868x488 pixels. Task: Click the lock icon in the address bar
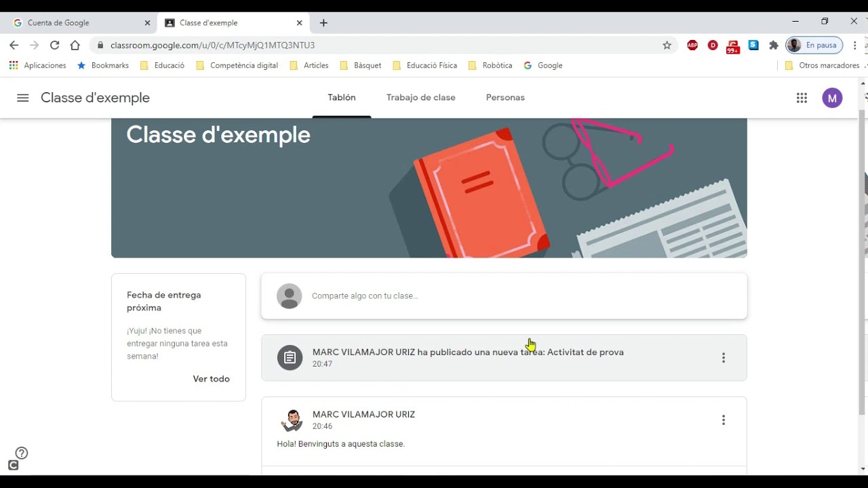click(x=100, y=45)
